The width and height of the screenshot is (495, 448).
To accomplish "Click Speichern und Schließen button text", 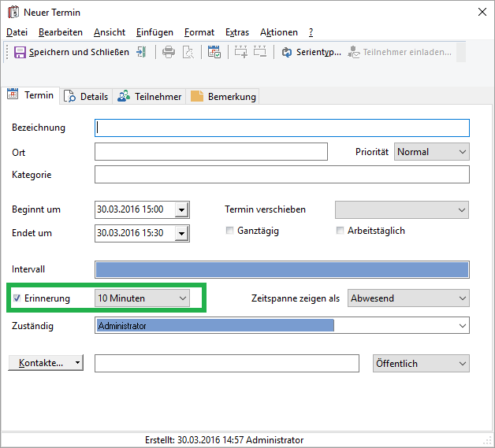I will (x=79, y=52).
